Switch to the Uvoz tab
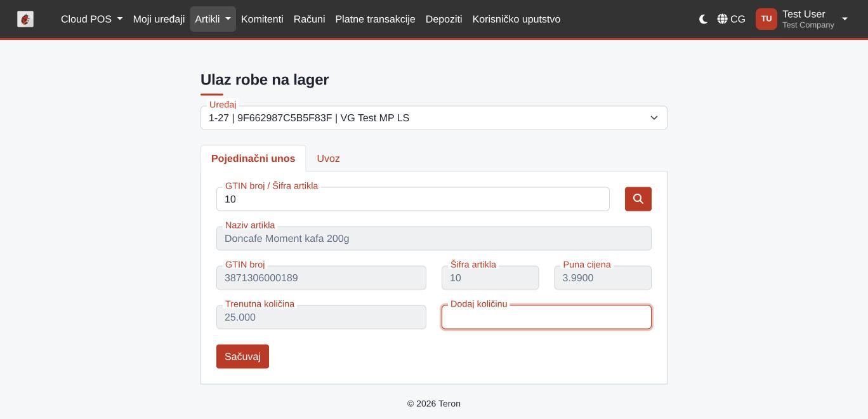Viewport: 868px width, 419px height. tap(328, 159)
